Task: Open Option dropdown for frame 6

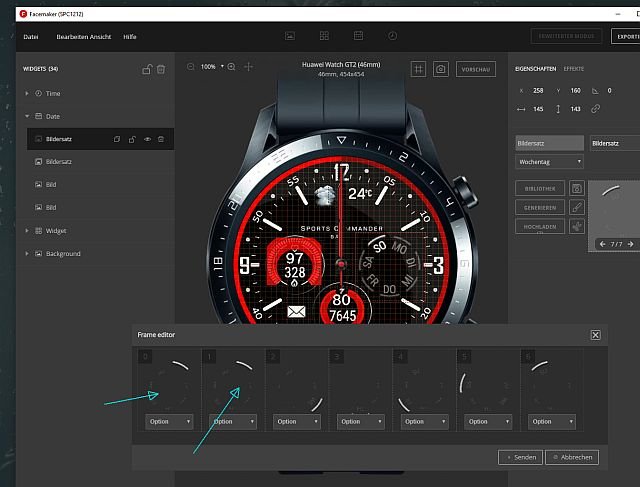Action: (552, 422)
